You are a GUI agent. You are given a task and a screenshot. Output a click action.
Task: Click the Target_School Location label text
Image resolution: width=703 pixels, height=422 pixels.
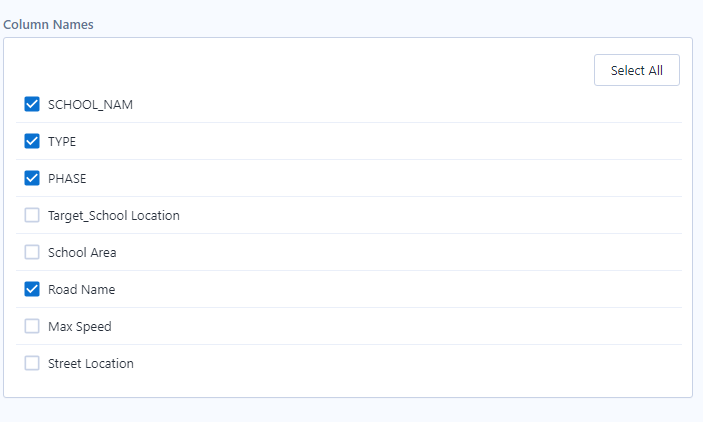click(113, 216)
